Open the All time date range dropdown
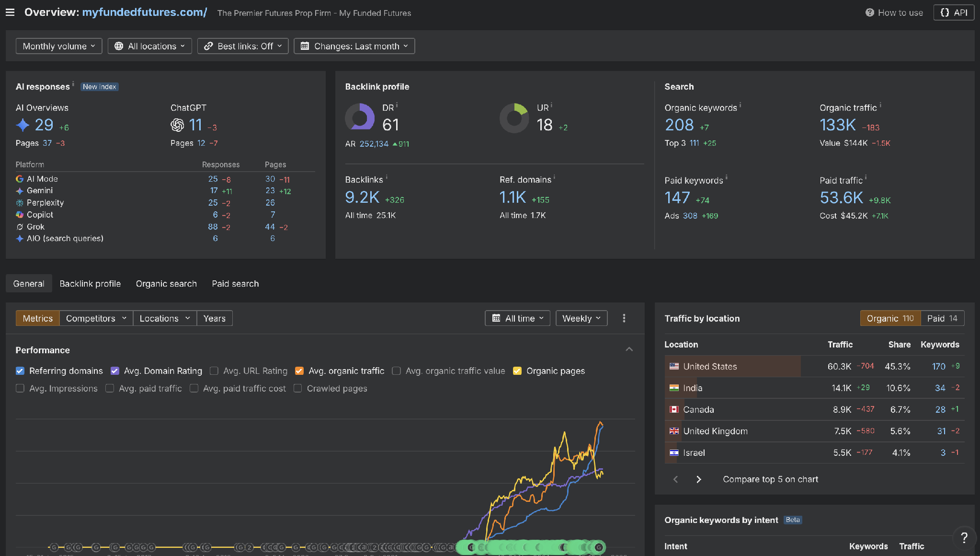 [x=517, y=318]
